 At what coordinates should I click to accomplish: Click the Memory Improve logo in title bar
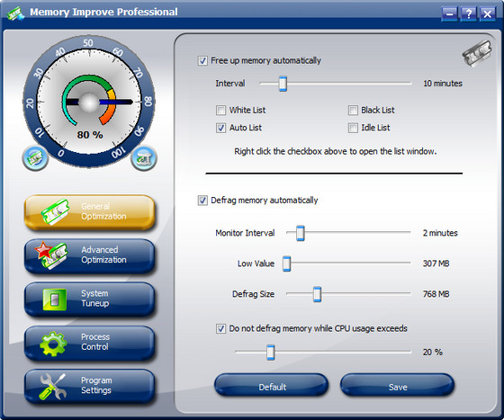(16, 13)
